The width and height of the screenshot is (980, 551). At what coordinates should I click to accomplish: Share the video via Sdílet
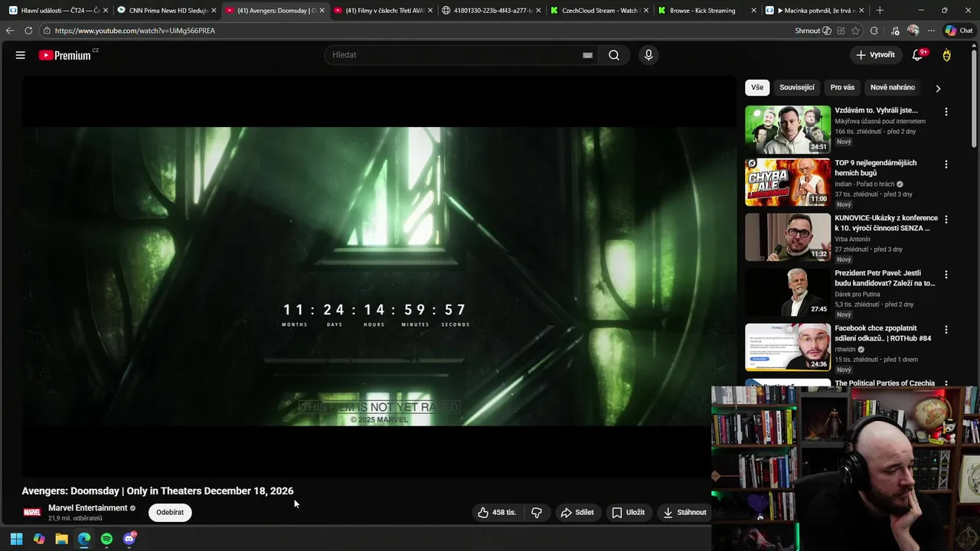pyautogui.click(x=577, y=513)
